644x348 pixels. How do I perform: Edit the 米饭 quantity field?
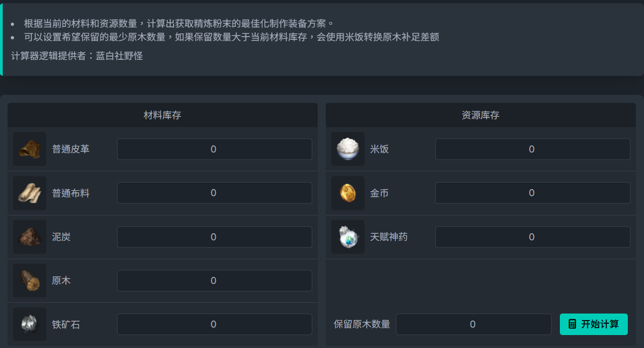[x=532, y=149]
